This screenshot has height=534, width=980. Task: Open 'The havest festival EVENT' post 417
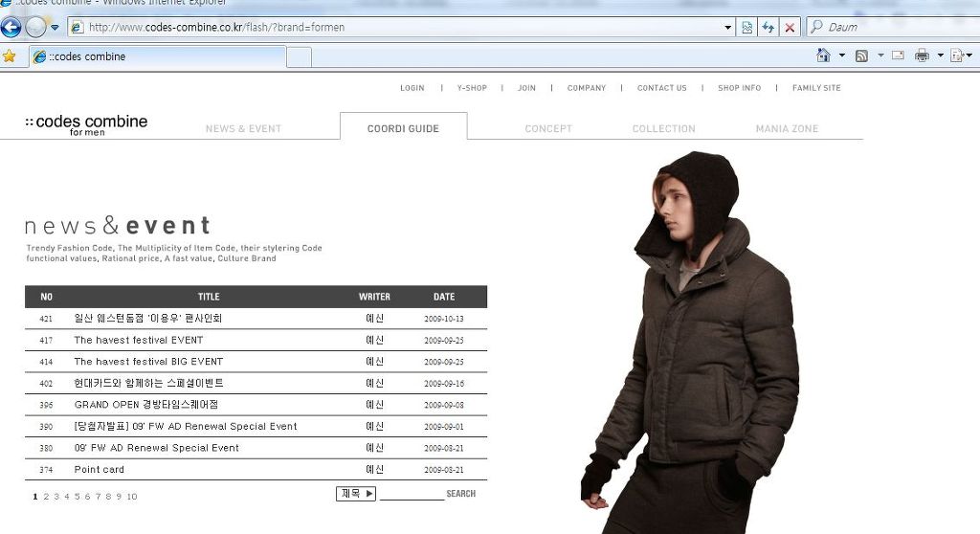pos(138,340)
